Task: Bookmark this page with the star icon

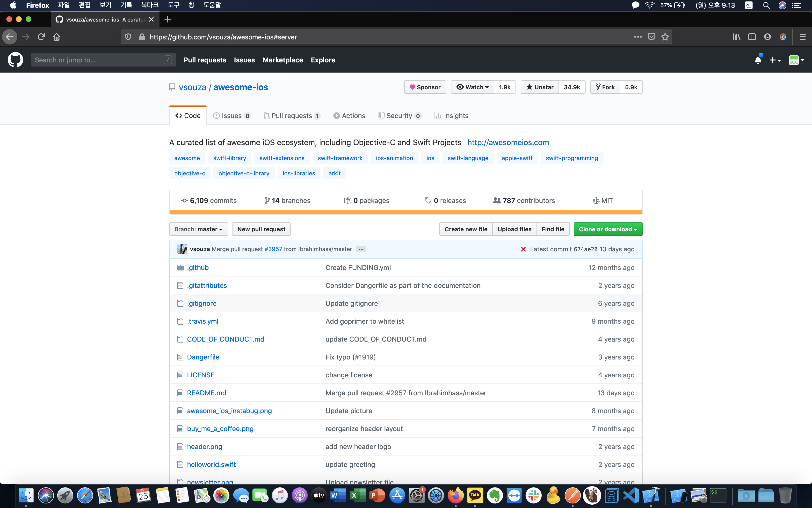Action: (665, 37)
